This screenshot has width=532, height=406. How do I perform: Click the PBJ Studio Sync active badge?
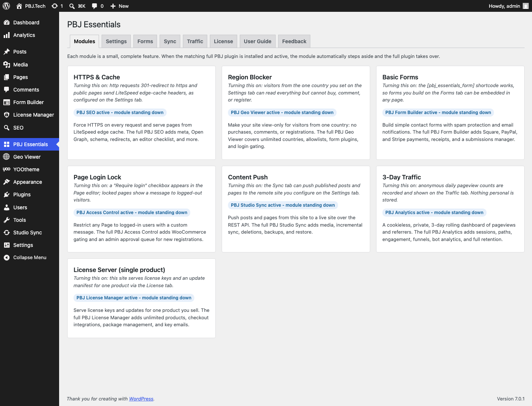[283, 205]
